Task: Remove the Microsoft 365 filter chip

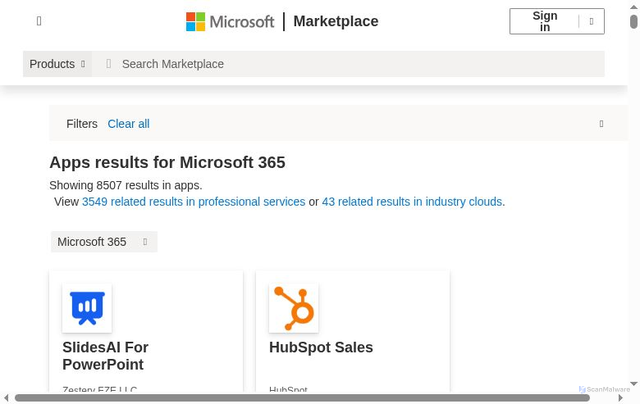Action: (x=145, y=242)
